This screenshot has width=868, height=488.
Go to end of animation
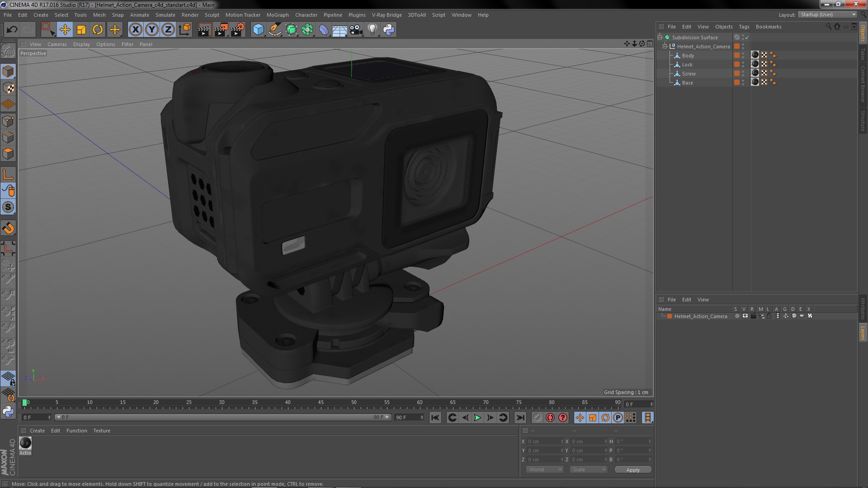pos(520,418)
